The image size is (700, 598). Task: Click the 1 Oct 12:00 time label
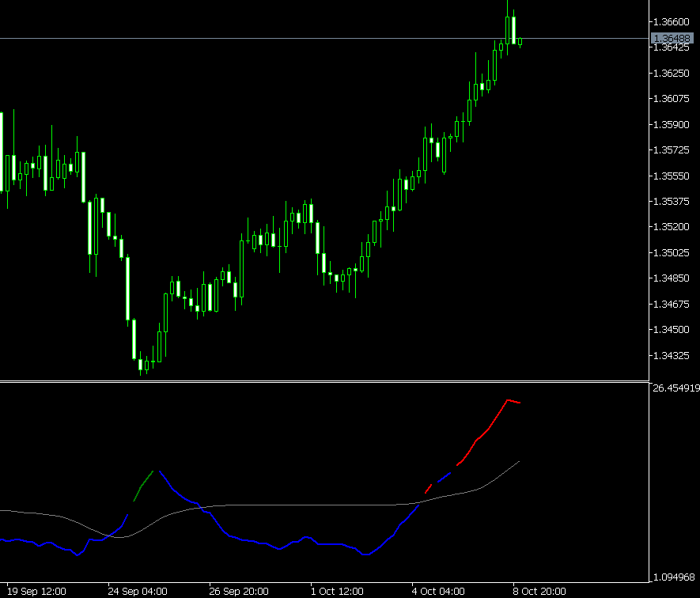(x=337, y=592)
